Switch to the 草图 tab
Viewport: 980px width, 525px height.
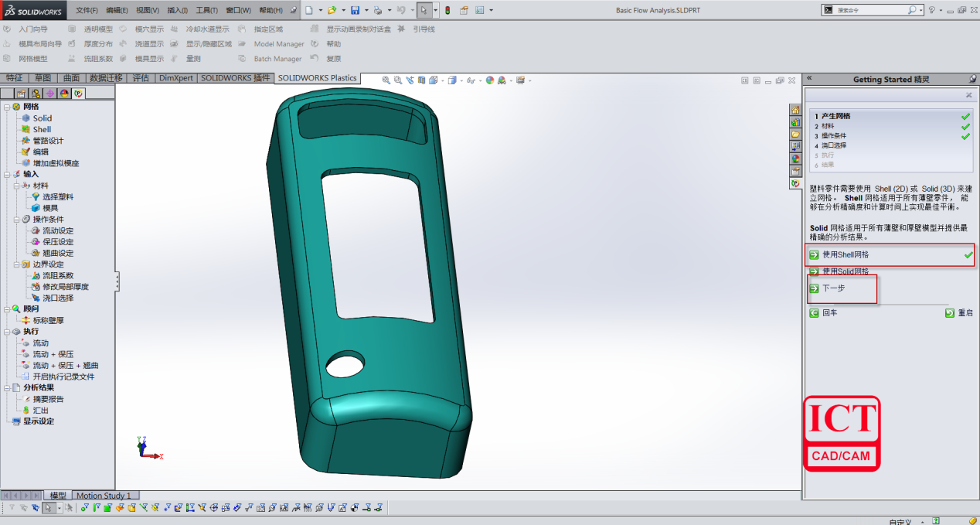coord(43,78)
